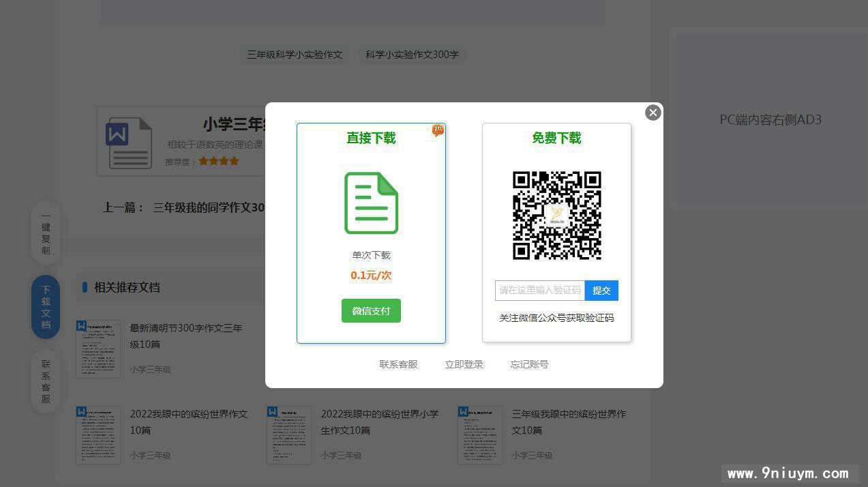Select the 免费下载 panel
This screenshot has width=868, height=487.
pos(556,232)
